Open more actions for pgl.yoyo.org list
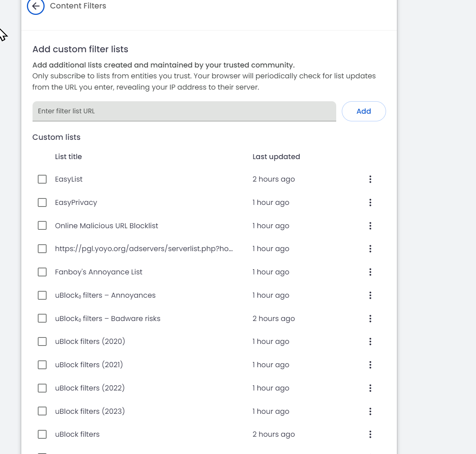The image size is (476, 454). pyautogui.click(x=370, y=249)
